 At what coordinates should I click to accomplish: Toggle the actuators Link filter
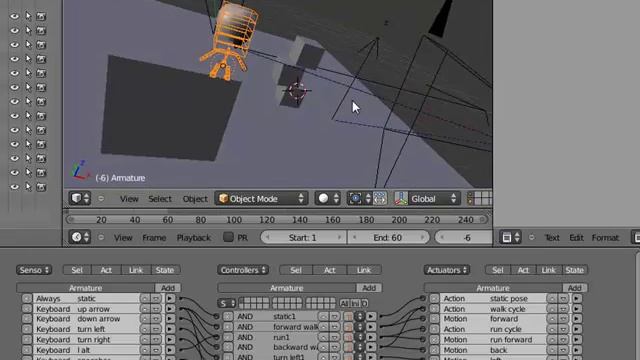(549, 270)
